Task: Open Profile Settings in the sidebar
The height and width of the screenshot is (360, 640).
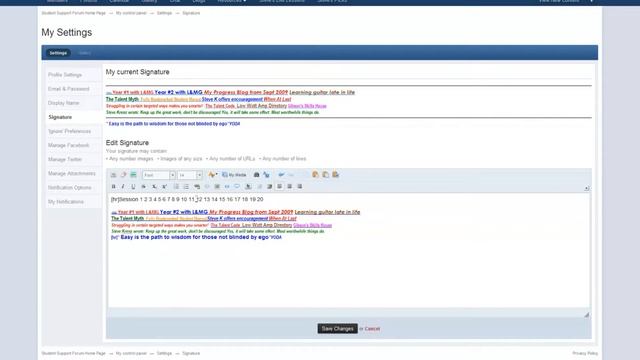Action: 65,75
